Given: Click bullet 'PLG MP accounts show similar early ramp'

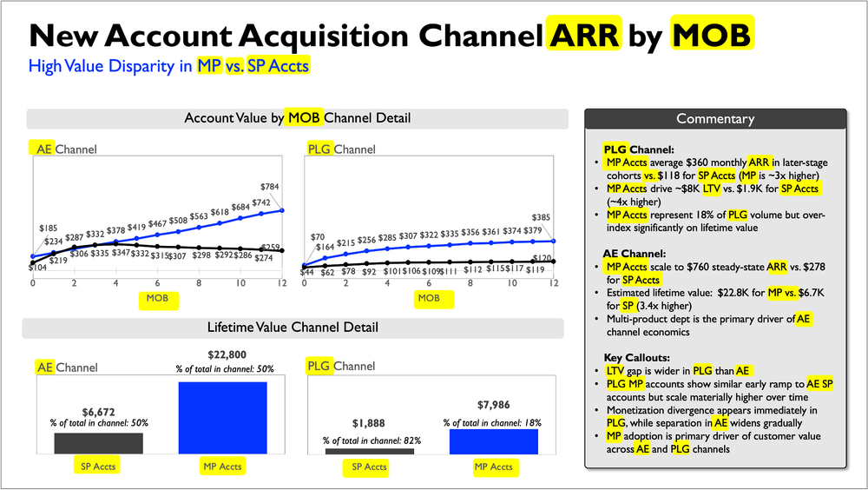Looking at the screenshot, I should 720,390.
